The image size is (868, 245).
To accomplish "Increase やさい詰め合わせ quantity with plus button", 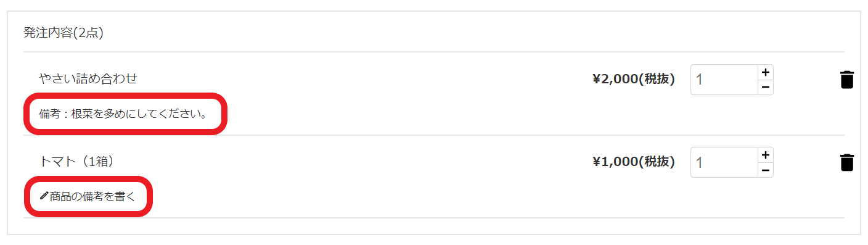I will pos(765,72).
